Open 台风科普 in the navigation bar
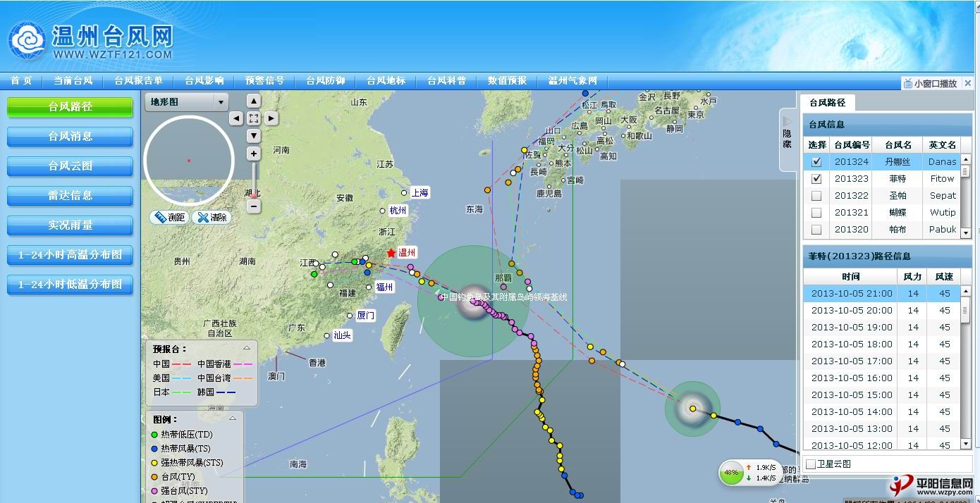Viewport: 980px width, 503px height. tap(447, 81)
